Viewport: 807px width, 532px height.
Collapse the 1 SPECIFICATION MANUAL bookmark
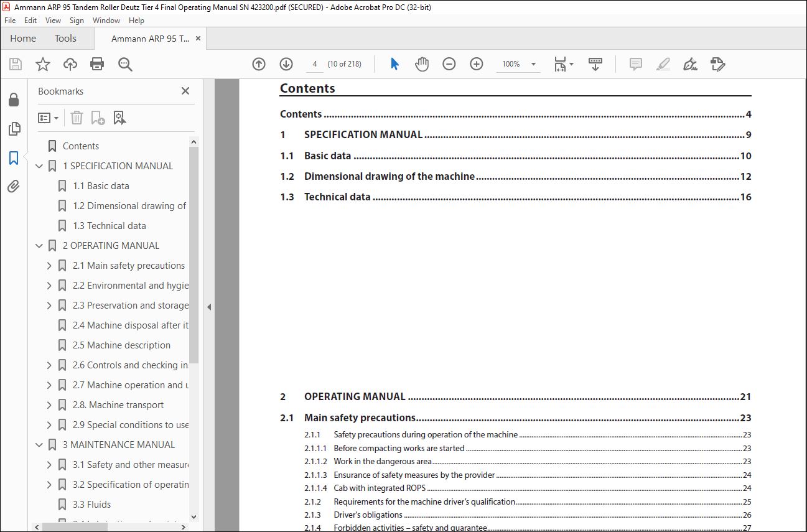(x=39, y=166)
